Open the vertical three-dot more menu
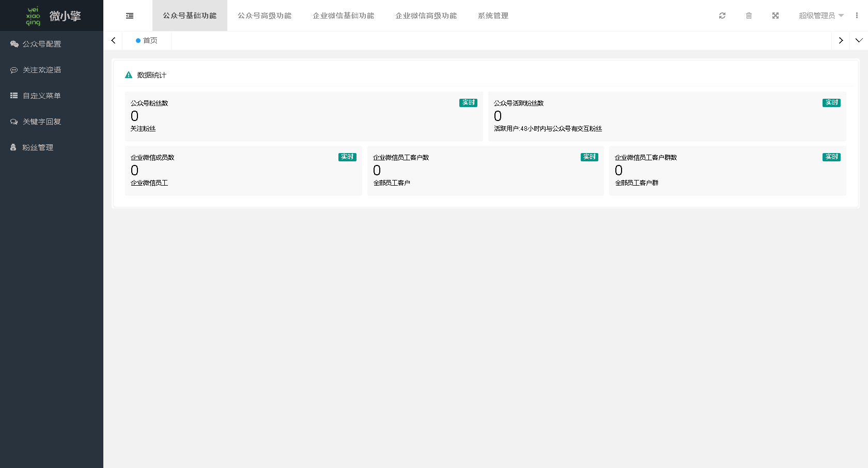This screenshot has height=468, width=868. 857,16
